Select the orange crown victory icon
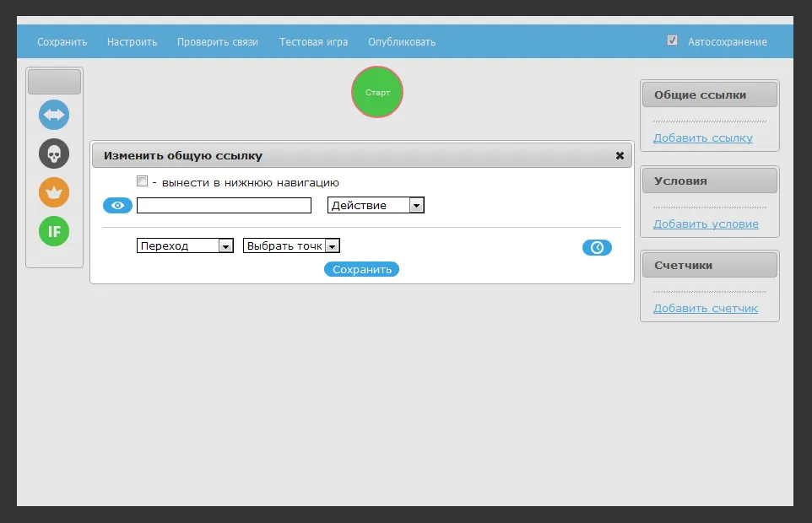Viewport: 812px width, 523px height. click(x=54, y=192)
